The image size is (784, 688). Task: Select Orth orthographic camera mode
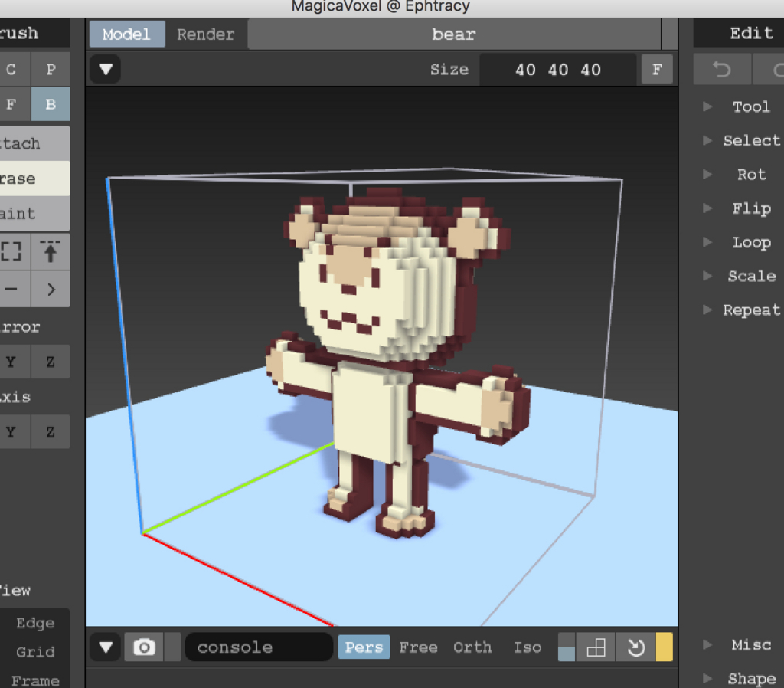tap(472, 647)
